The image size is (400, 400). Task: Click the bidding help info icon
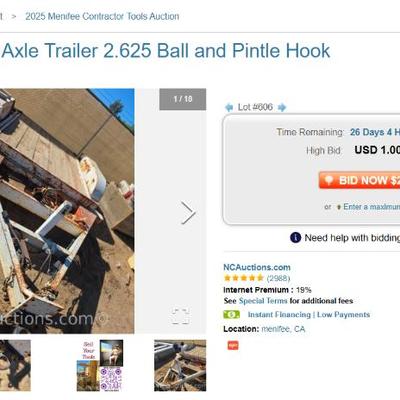point(295,238)
